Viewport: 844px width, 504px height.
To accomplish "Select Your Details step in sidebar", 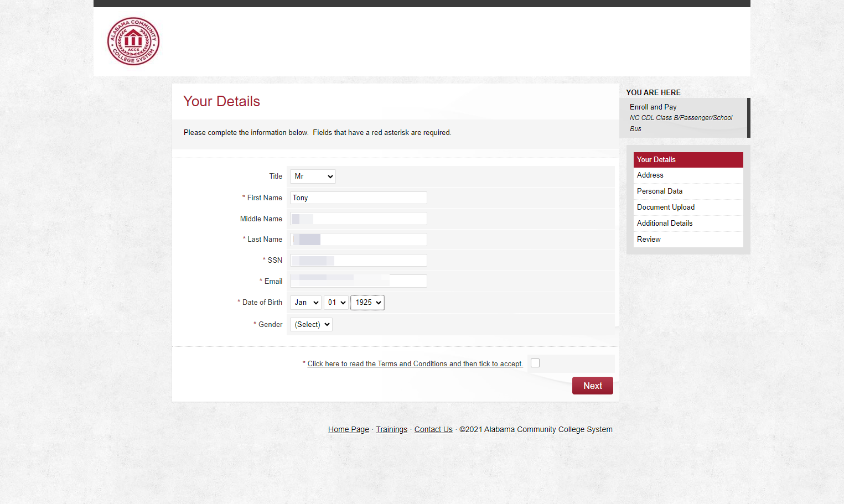I will click(688, 160).
